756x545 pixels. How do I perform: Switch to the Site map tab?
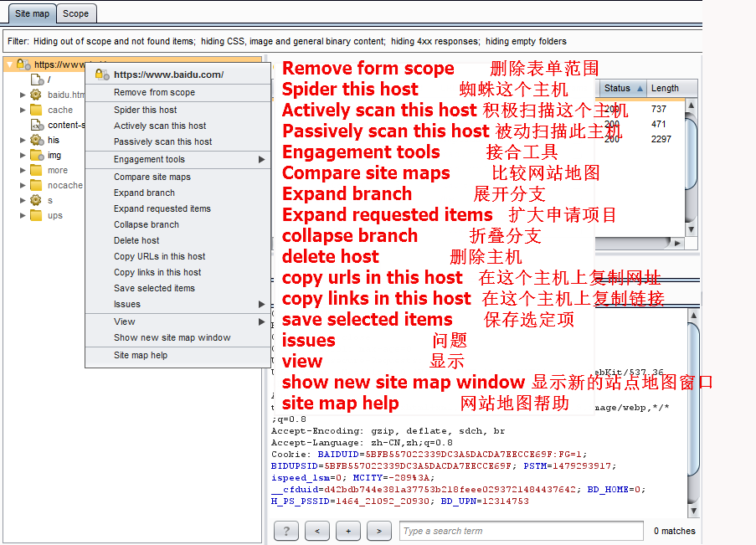pyautogui.click(x=32, y=13)
